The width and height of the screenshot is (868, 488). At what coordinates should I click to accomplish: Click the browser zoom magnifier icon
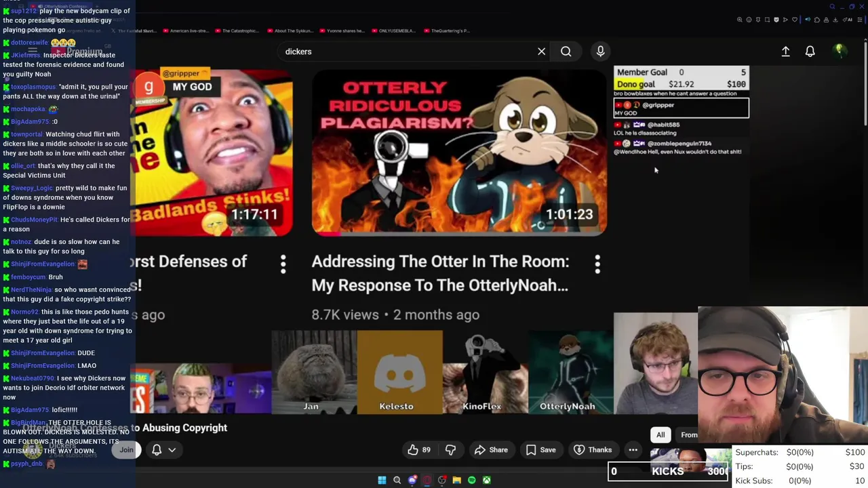tap(740, 20)
